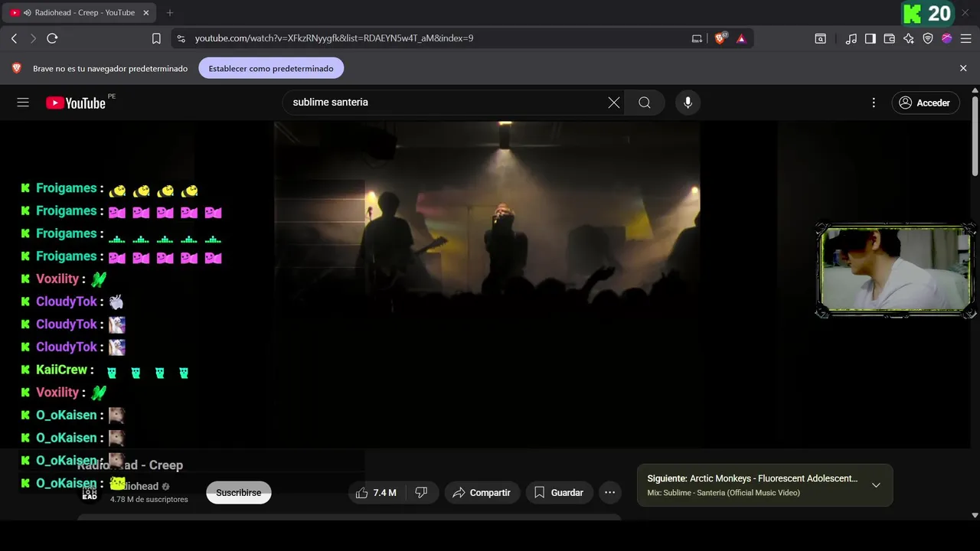
Task: Open the YouTube guide hamburger menu
Action: [x=23, y=103]
